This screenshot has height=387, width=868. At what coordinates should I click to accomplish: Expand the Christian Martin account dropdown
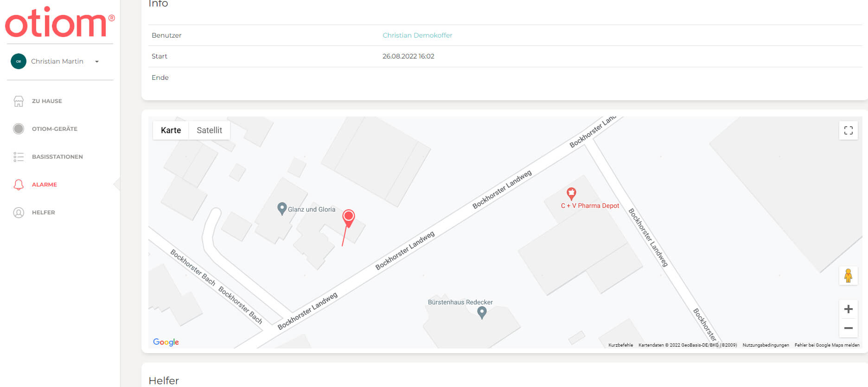[97, 62]
